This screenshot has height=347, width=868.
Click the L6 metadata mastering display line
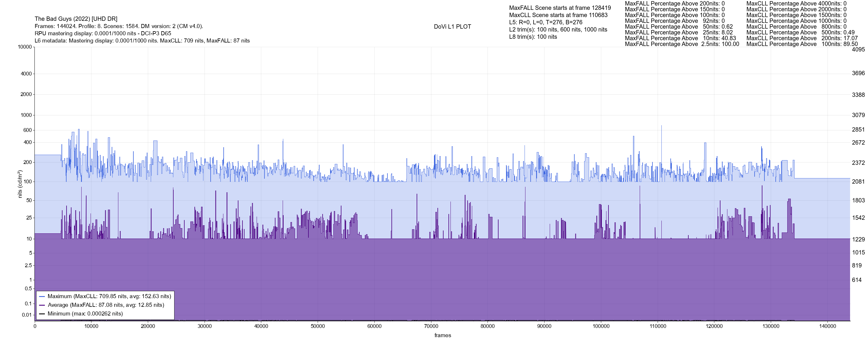[x=142, y=41]
